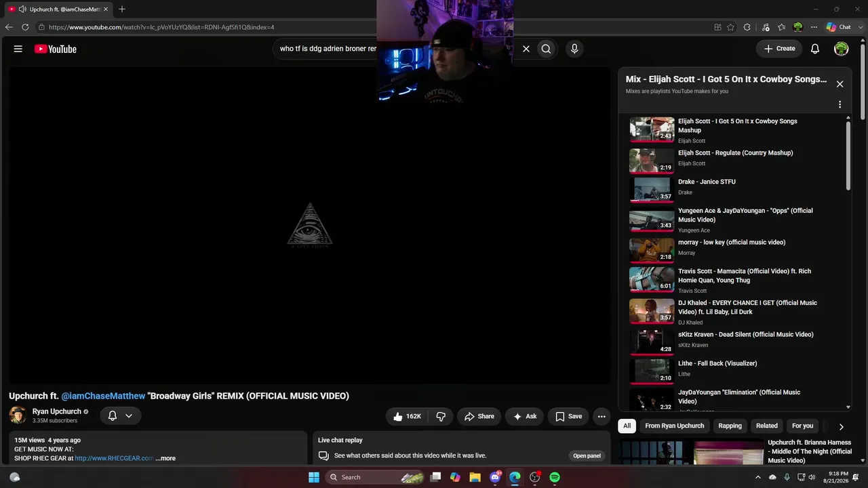Open OBS Studio from the taskbar
Image resolution: width=868 pixels, height=488 pixels.
[535, 477]
